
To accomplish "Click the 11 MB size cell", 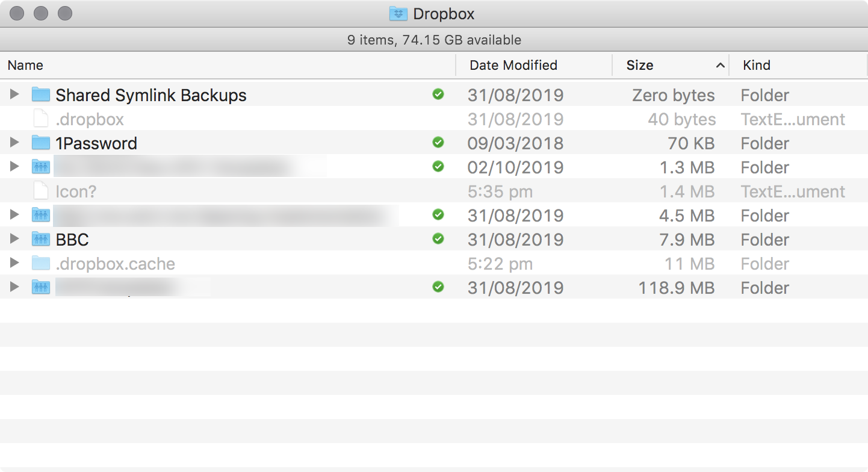I will pos(690,264).
